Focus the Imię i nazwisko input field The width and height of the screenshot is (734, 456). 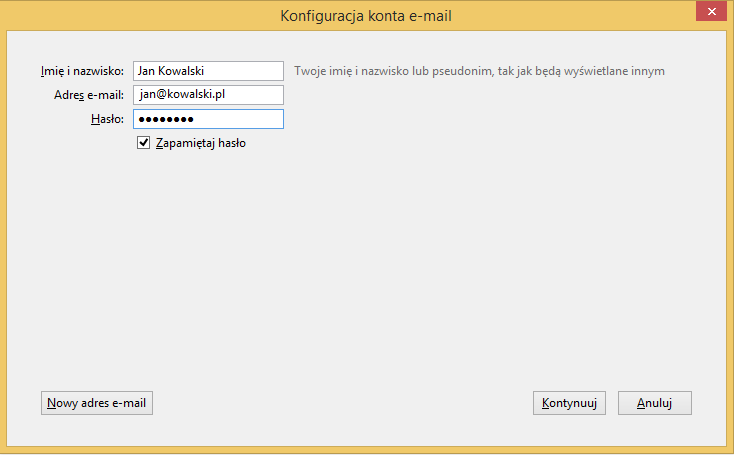(208, 71)
